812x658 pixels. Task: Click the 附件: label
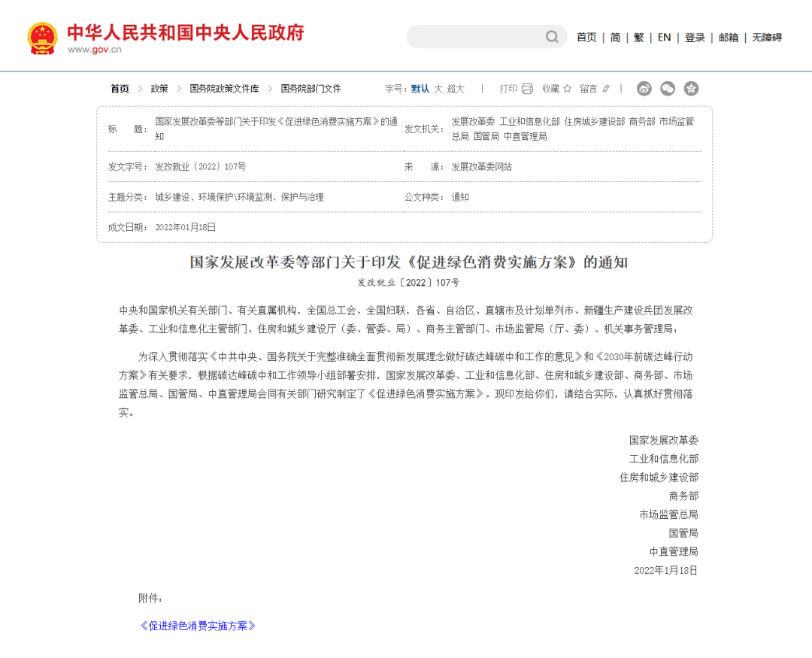click(150, 599)
